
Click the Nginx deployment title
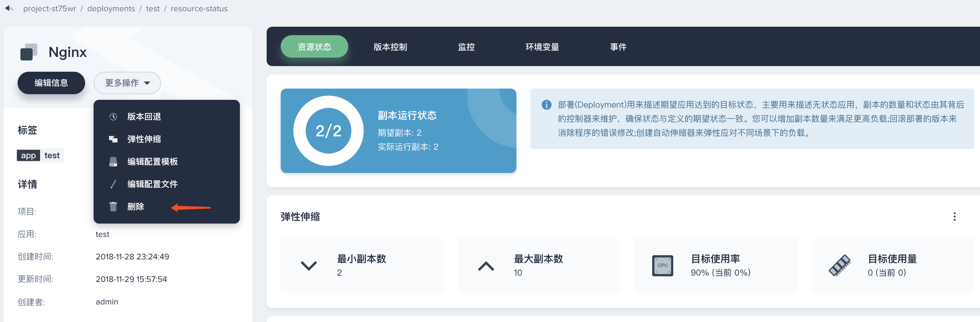click(x=68, y=52)
